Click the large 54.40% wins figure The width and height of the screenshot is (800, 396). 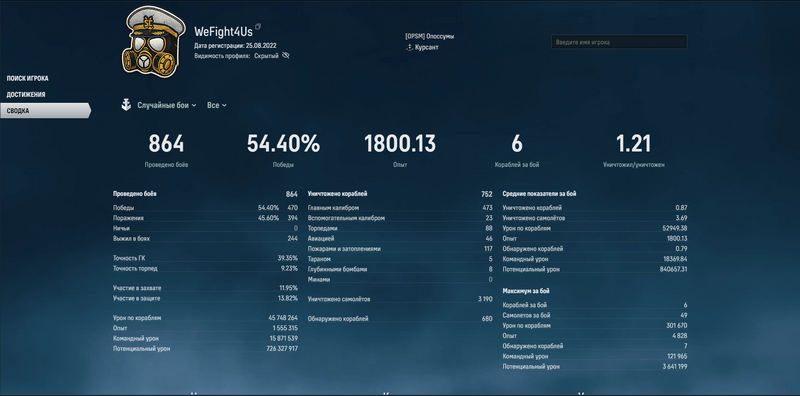pos(283,144)
